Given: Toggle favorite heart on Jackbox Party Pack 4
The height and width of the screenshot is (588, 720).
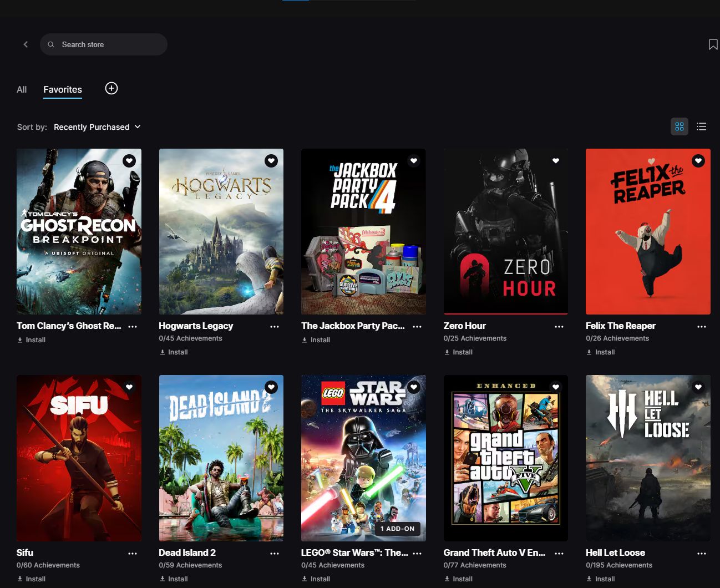Looking at the screenshot, I should [414, 161].
